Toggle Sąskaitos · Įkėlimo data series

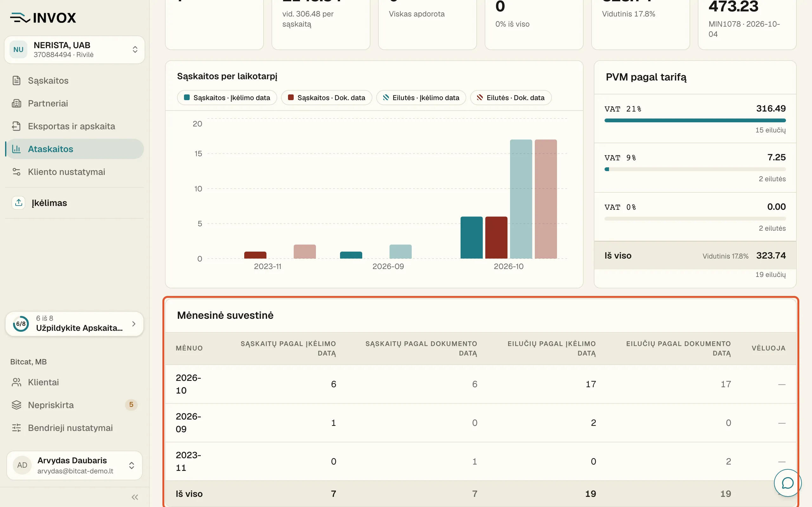(x=227, y=98)
